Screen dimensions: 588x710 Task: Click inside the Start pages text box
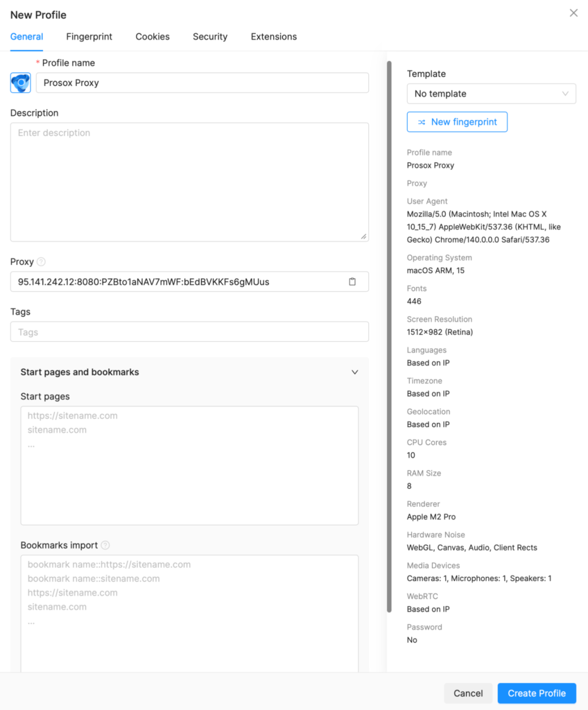click(189, 465)
